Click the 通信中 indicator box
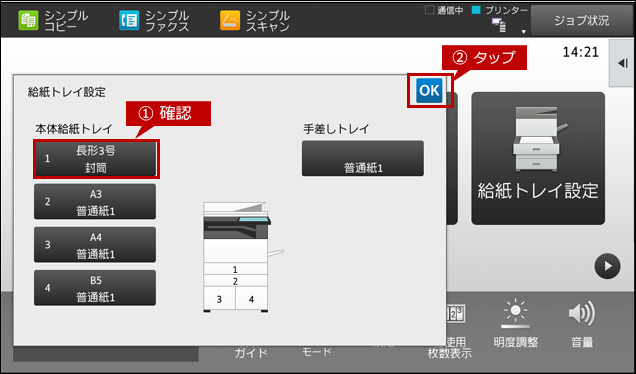Image resolution: width=636 pixels, height=374 pixels. [430, 10]
